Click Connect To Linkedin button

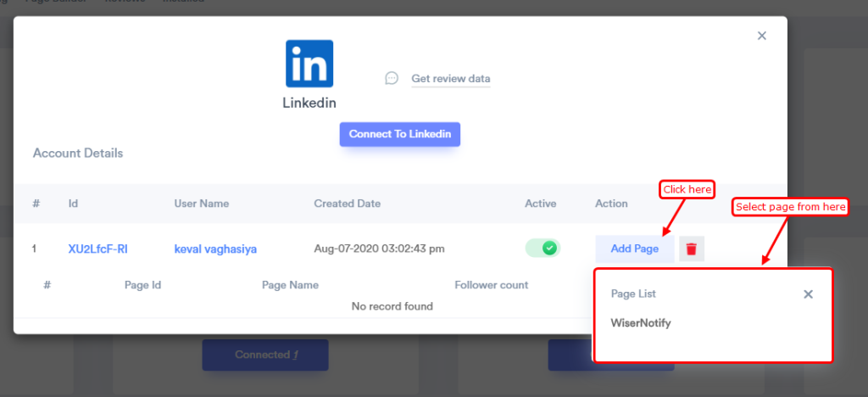(400, 134)
